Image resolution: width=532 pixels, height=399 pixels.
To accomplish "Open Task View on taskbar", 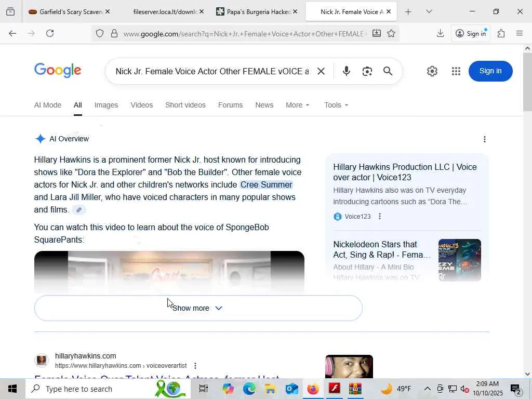I will [x=203, y=389].
